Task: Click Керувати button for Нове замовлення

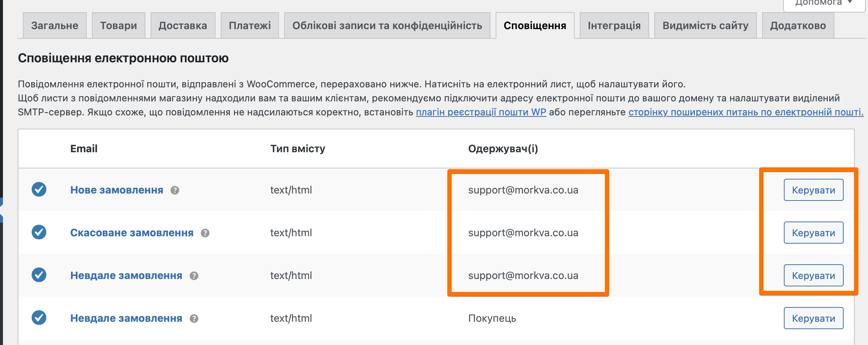Action: (x=813, y=190)
